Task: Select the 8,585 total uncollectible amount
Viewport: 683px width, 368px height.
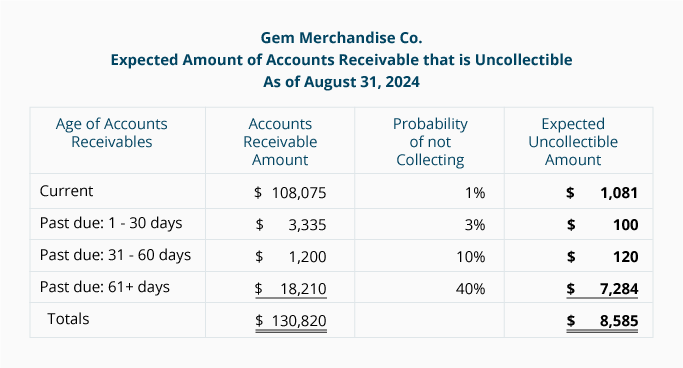Action: [x=619, y=321]
